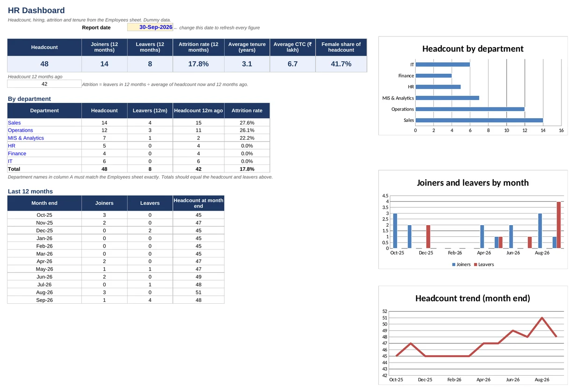The height and width of the screenshot is (392, 575).
Task: Click the Joiners legend entry
Action: 461,264
